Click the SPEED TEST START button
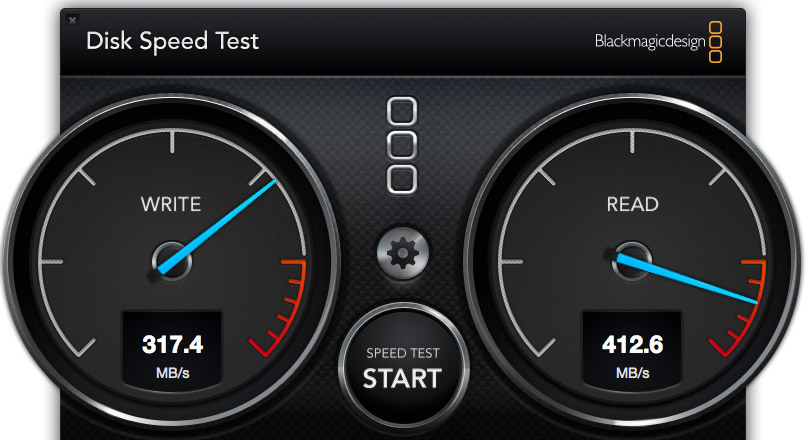The width and height of the screenshot is (806, 440). click(404, 366)
